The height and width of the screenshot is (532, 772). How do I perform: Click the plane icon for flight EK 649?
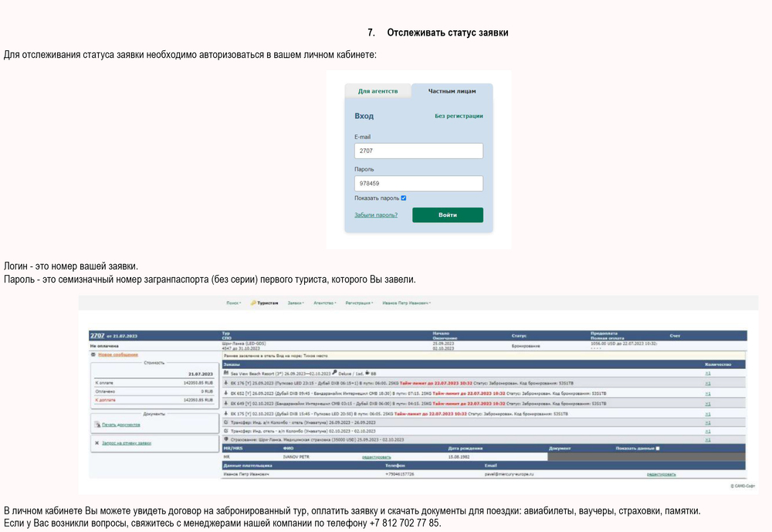tap(226, 403)
